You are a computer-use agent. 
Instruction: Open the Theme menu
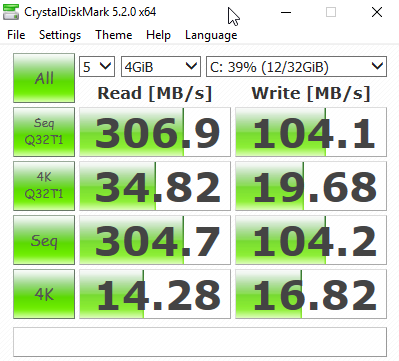pyautogui.click(x=114, y=35)
